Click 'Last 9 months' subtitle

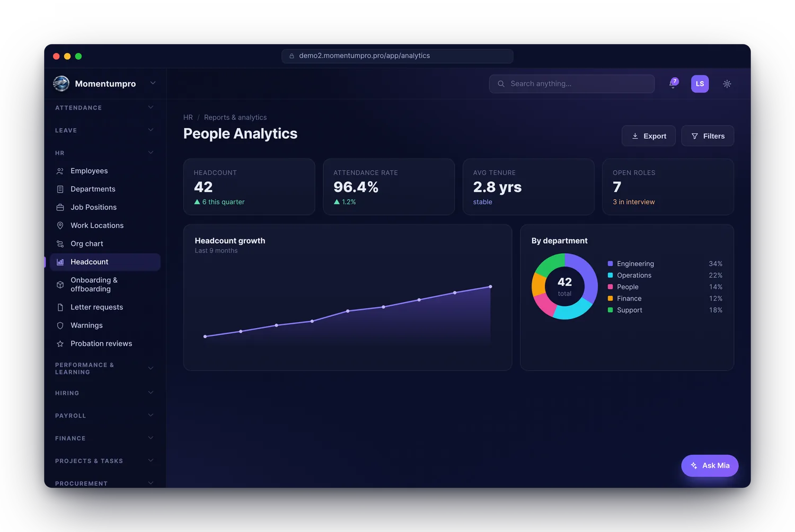pyautogui.click(x=216, y=251)
